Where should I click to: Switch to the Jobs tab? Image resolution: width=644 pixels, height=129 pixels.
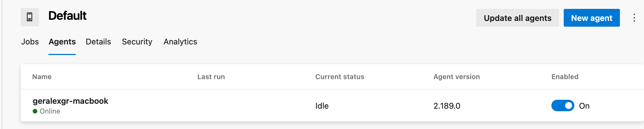(30, 42)
